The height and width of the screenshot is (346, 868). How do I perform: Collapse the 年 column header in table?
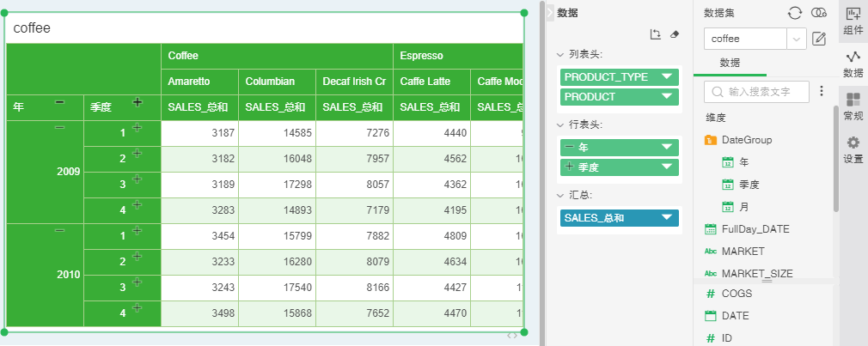pyautogui.click(x=59, y=102)
